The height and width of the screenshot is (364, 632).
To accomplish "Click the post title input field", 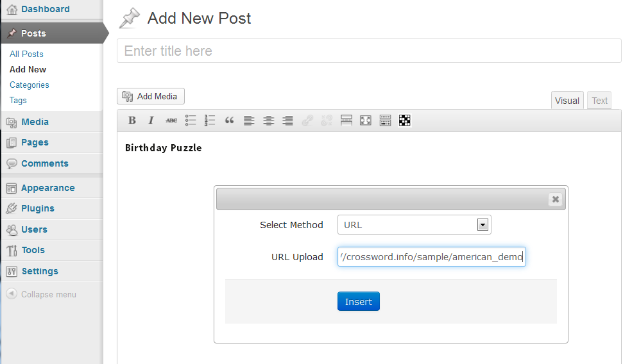I will (369, 51).
